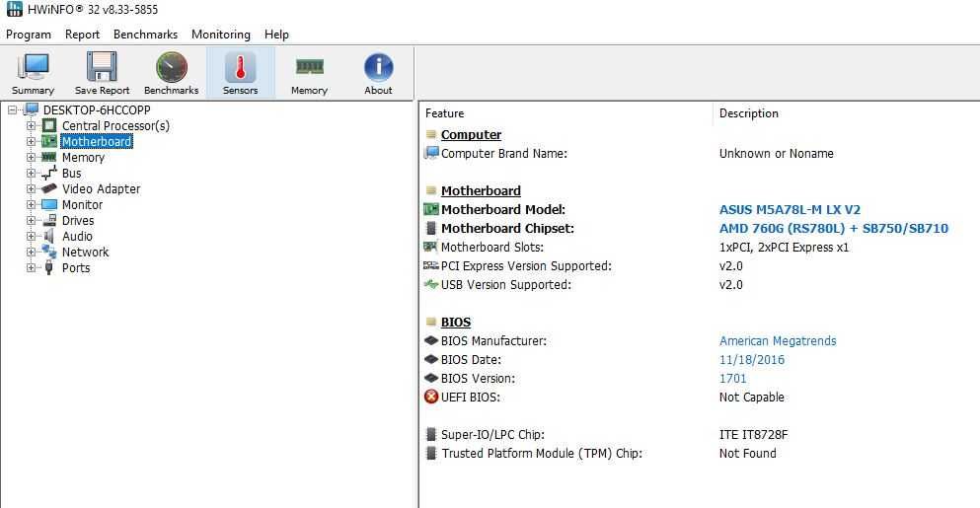
Task: Click the Network tree icon
Action: (x=49, y=252)
